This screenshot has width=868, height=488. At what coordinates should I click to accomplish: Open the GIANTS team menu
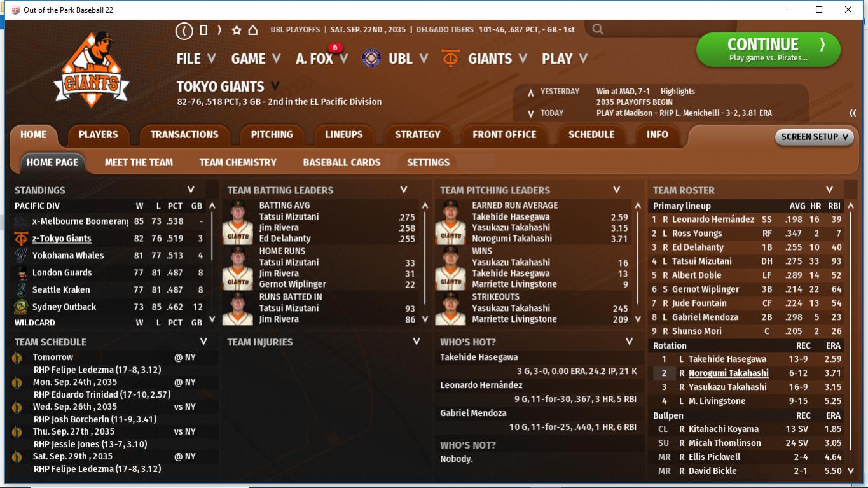click(x=497, y=59)
